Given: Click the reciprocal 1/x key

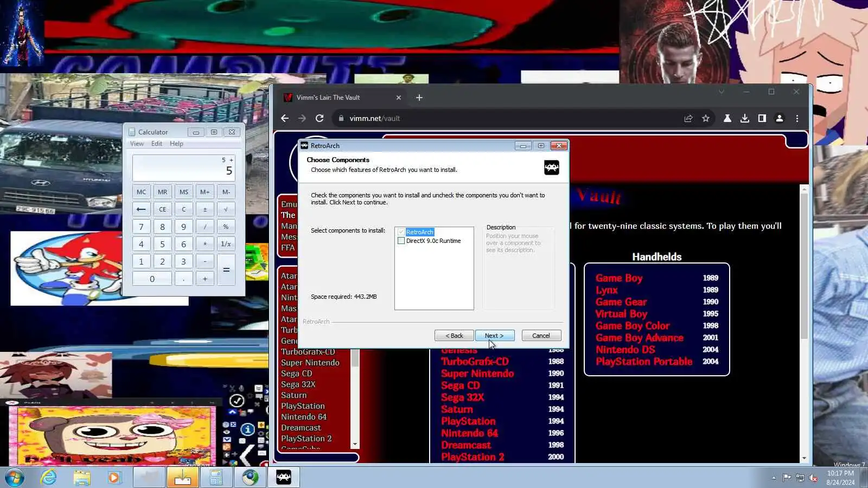Looking at the screenshot, I should tap(226, 244).
